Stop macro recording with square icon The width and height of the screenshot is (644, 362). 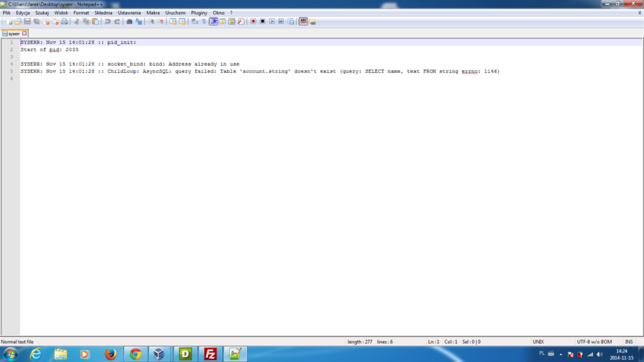click(x=263, y=22)
